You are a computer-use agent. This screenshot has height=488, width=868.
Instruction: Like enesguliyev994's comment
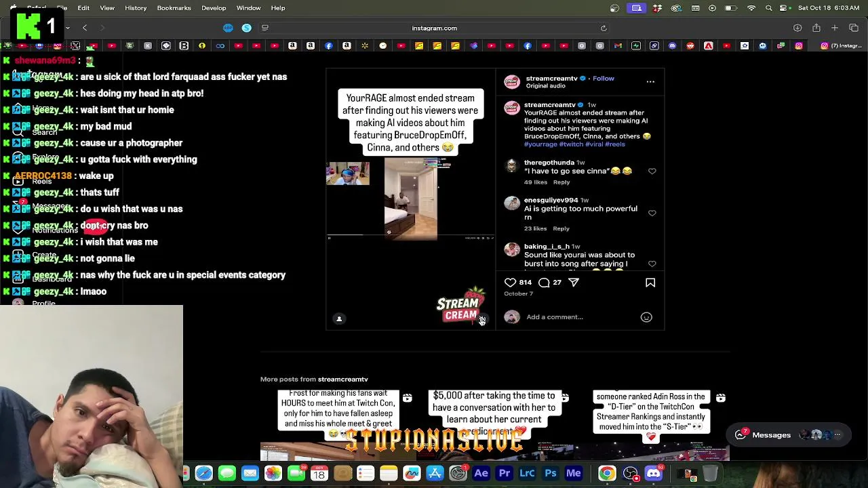coord(652,213)
